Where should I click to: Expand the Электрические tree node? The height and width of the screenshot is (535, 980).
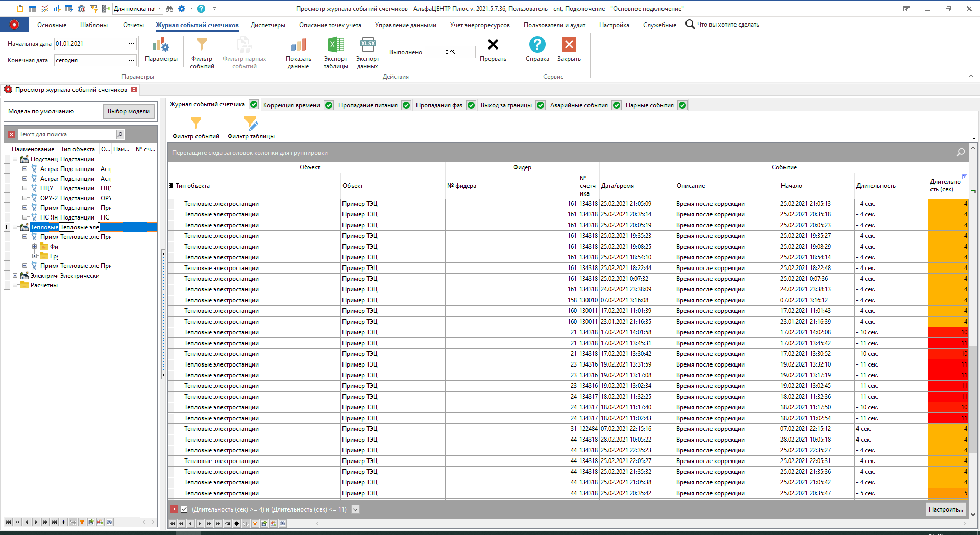pos(15,276)
